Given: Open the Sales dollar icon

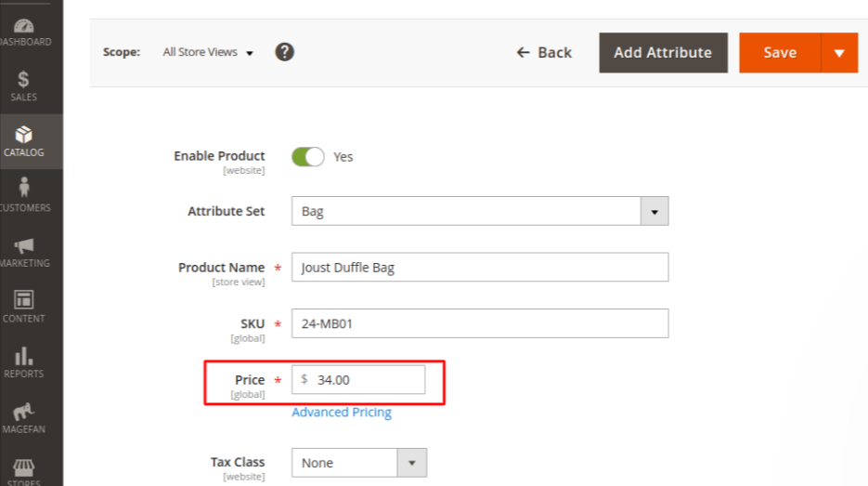Looking at the screenshot, I should click(24, 81).
